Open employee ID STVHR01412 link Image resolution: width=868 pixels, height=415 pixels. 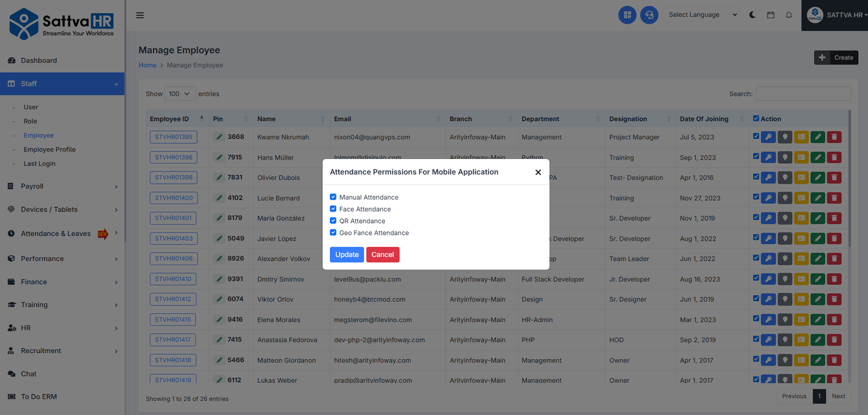(173, 299)
